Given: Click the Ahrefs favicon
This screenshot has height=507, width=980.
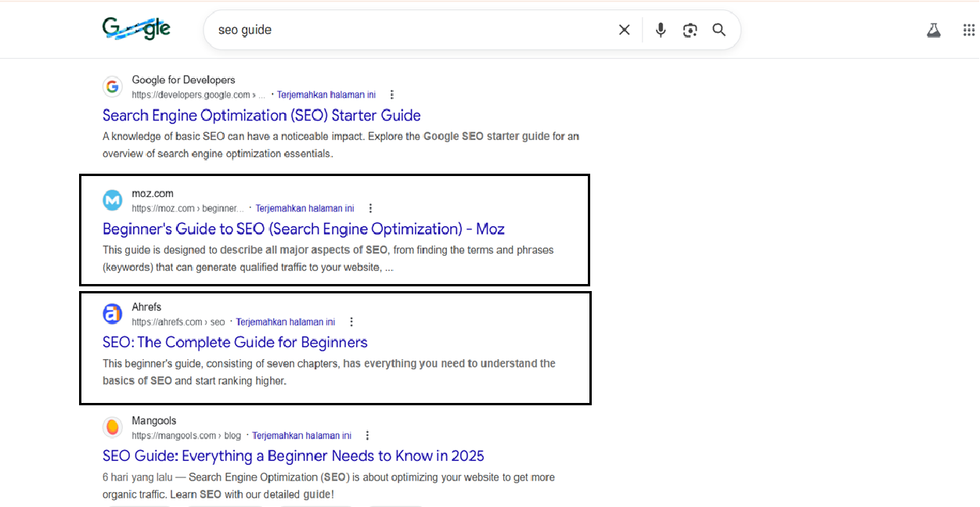Looking at the screenshot, I should click(113, 314).
